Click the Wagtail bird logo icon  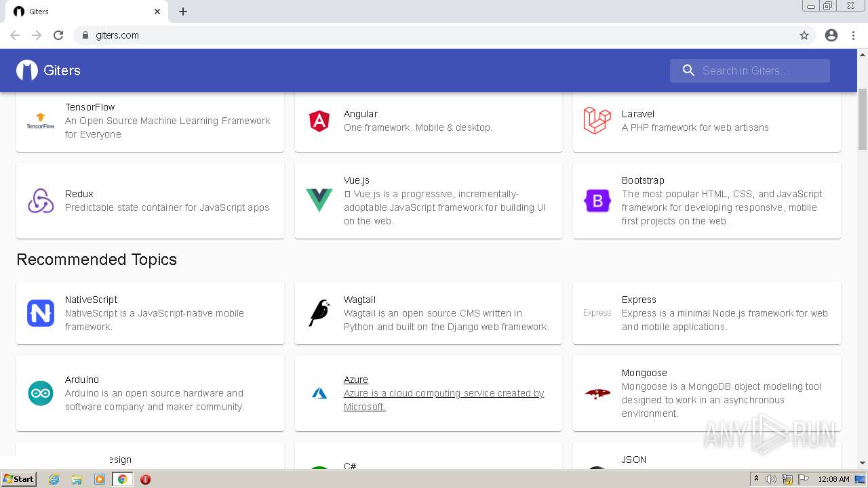[x=319, y=313]
